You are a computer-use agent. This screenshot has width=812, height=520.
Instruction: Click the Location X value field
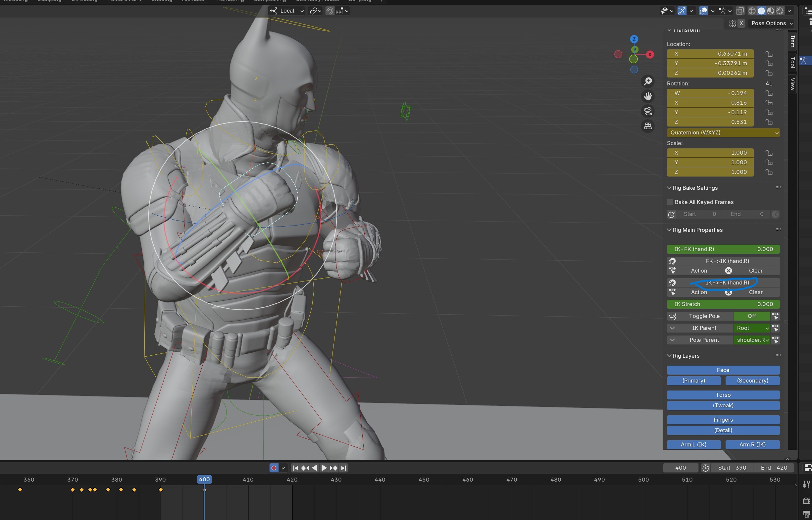[x=710, y=54]
